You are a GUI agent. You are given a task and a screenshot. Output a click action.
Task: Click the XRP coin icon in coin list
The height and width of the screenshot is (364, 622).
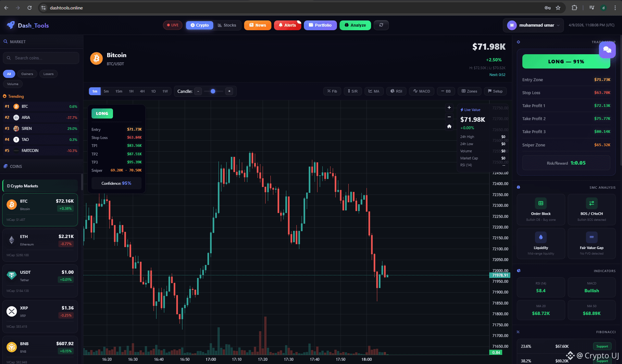point(12,311)
